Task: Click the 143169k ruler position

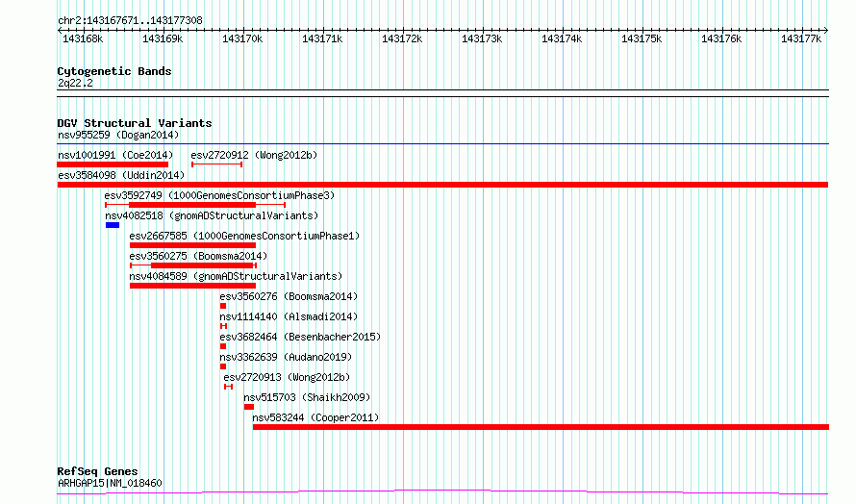Action: [163, 38]
